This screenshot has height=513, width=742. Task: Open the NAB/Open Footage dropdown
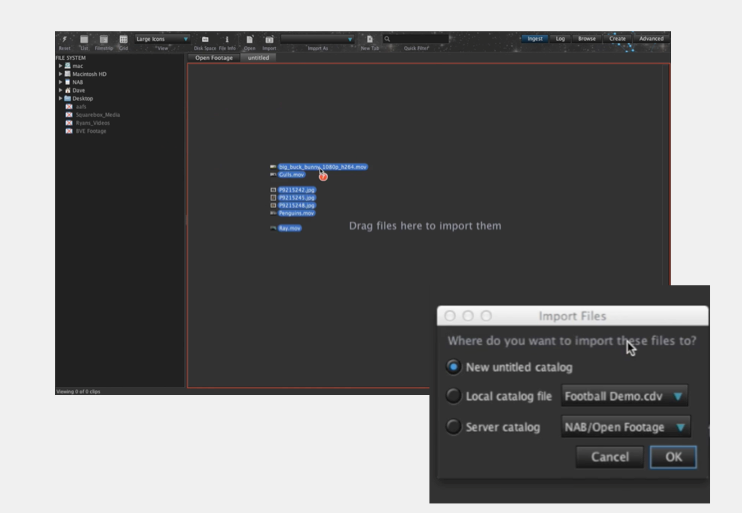pyautogui.click(x=626, y=427)
